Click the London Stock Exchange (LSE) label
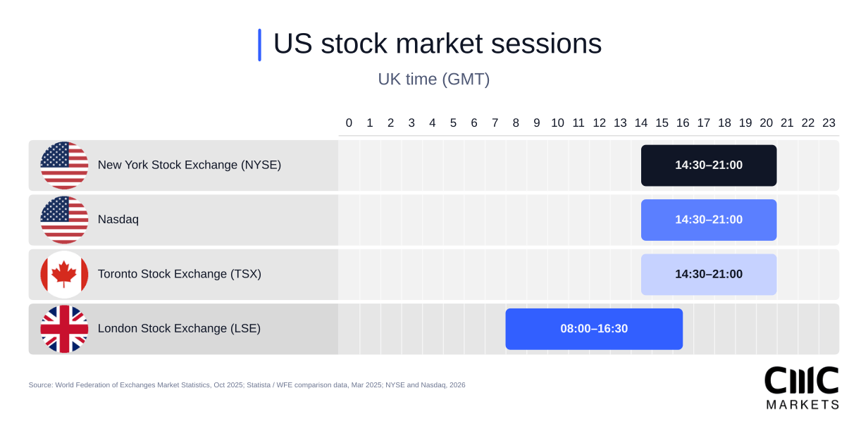The height and width of the screenshot is (438, 868). (x=179, y=329)
